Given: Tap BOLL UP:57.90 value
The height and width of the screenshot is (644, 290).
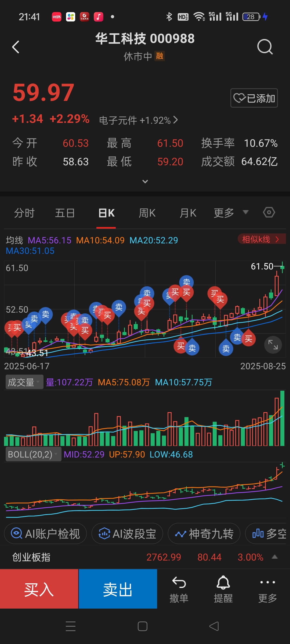Looking at the screenshot, I should coord(127,454).
